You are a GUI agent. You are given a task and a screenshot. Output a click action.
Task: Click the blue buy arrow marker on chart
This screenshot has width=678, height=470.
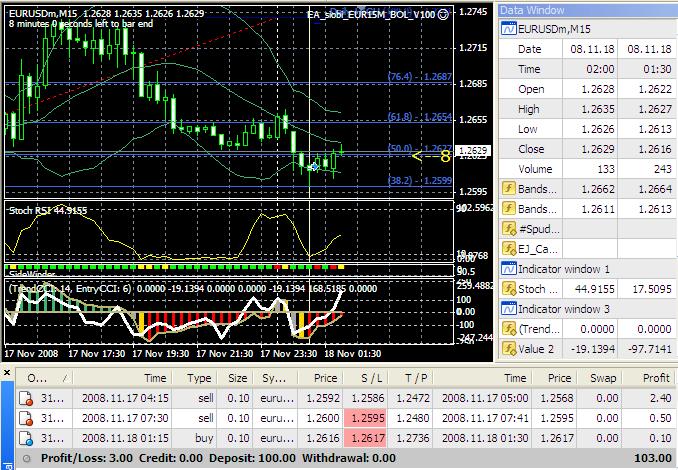pos(314,166)
